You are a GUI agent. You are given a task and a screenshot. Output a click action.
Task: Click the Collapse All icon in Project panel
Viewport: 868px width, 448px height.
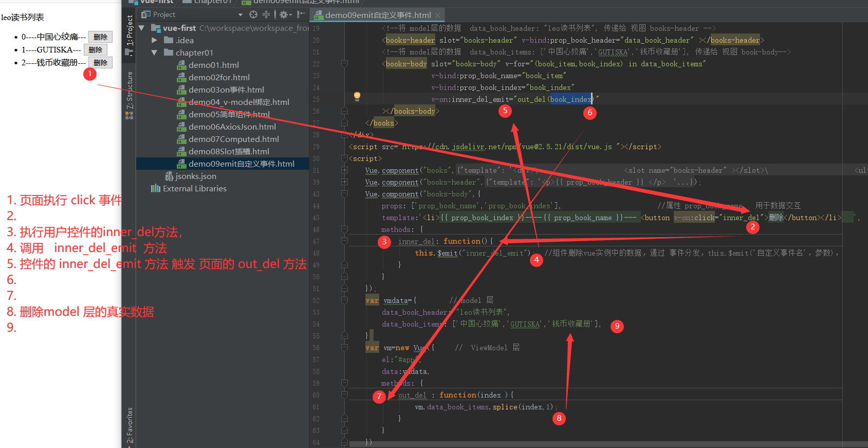coord(266,14)
